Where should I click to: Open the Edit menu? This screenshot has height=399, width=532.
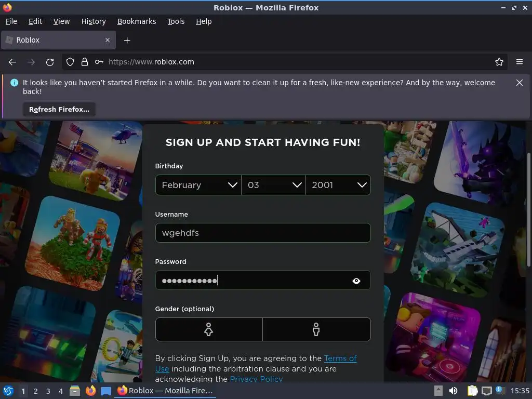(x=35, y=21)
